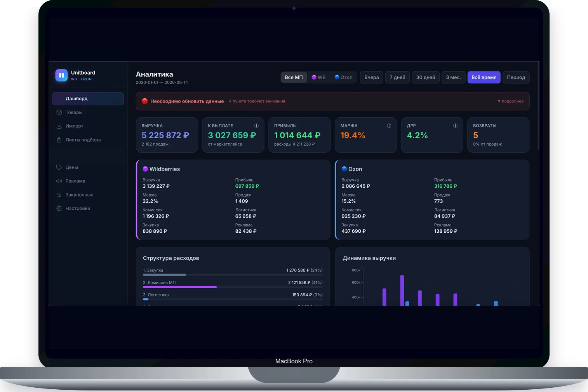Click the Wildberries sales count 1 409
Screen dimensions: 588x392
point(242,201)
